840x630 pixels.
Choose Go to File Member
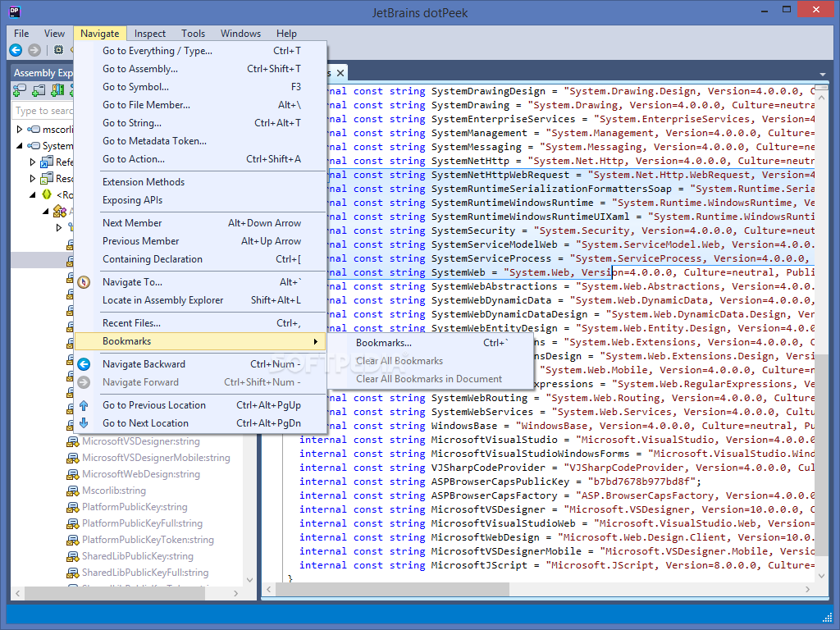point(200,105)
